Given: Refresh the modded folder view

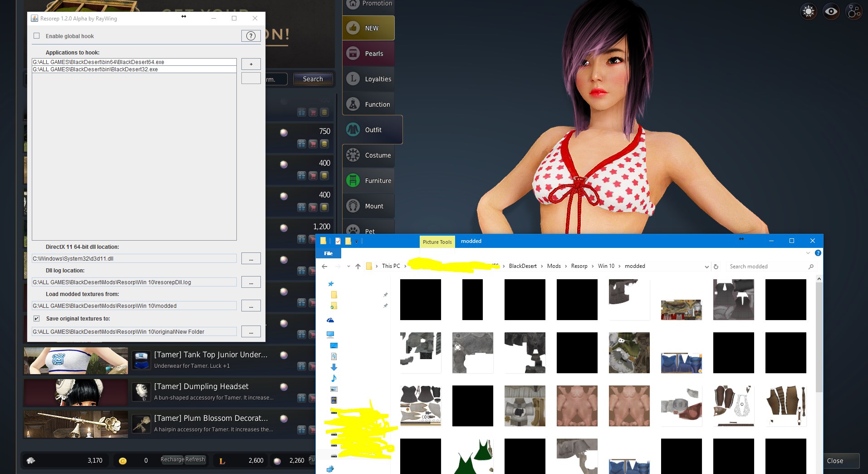Looking at the screenshot, I should click(x=716, y=267).
